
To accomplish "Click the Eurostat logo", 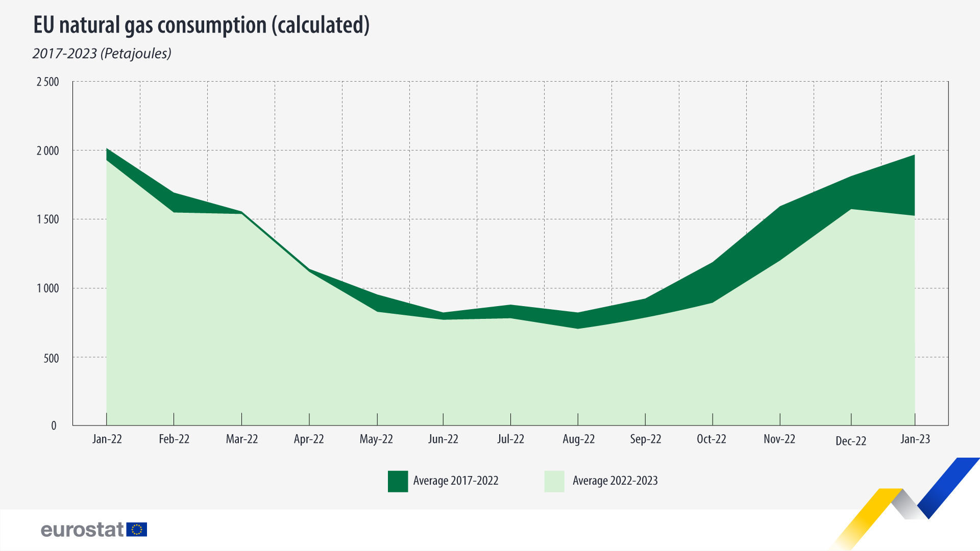I will pos(82,530).
